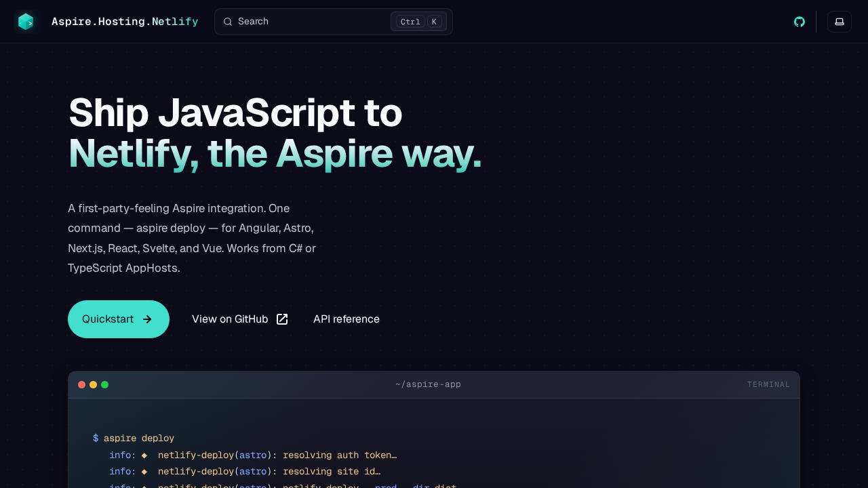Click the intro paragraph about Aspire integration
Screen dimensions: 868x488
[x=192, y=238]
